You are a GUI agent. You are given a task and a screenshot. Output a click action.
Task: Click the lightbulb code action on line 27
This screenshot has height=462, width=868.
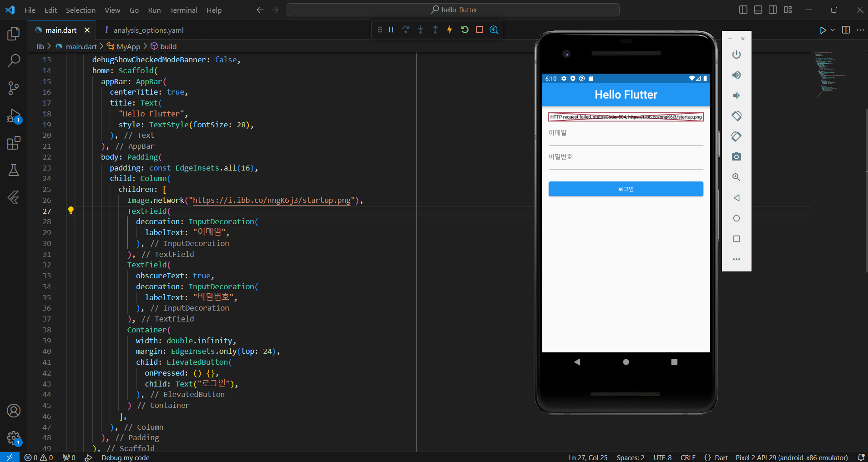(71, 211)
